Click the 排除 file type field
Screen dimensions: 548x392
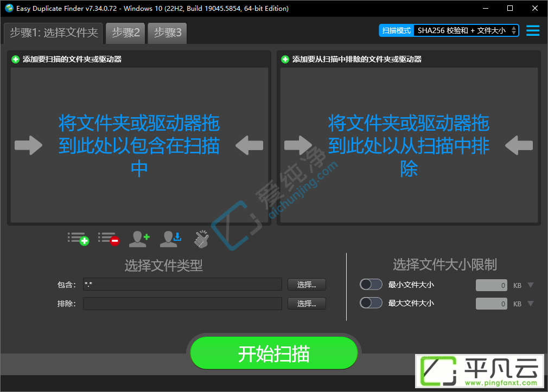pyautogui.click(x=182, y=303)
